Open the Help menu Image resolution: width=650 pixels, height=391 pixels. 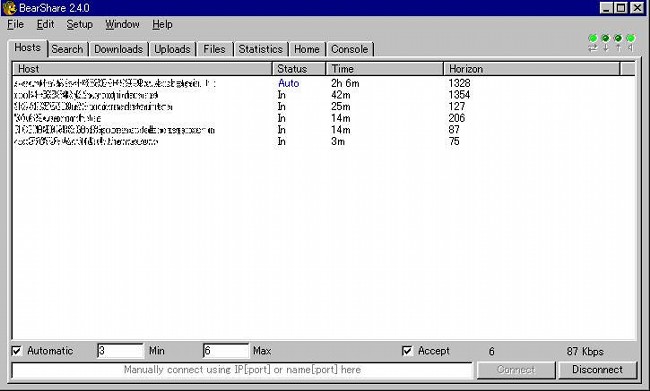point(162,24)
